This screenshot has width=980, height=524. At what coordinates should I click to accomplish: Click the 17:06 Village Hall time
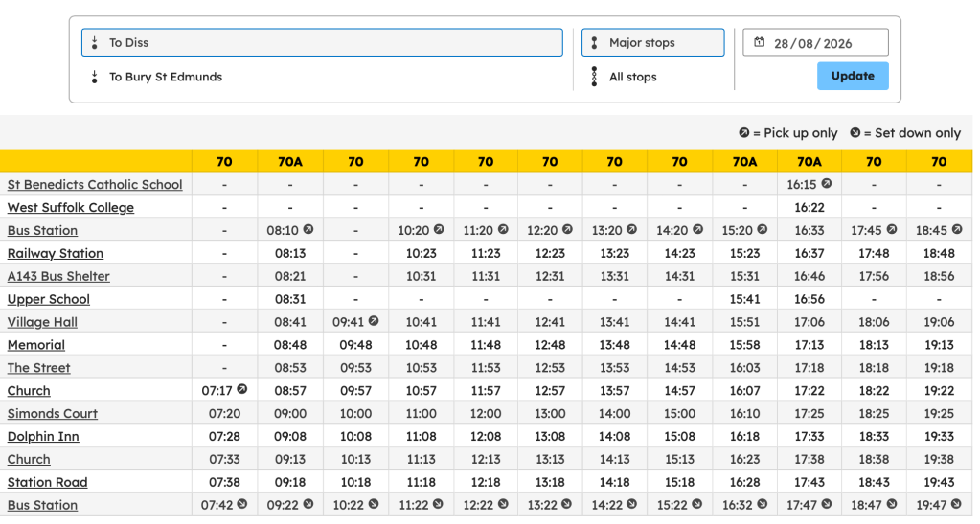point(809,322)
